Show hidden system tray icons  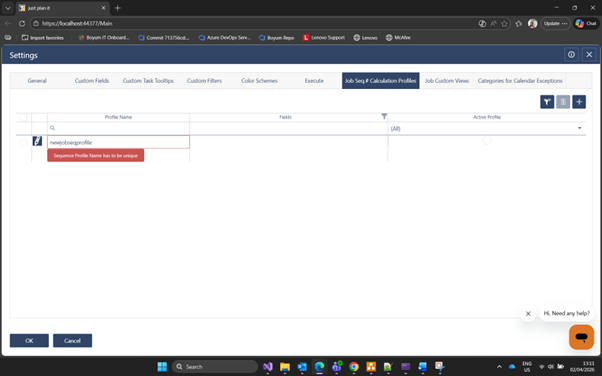pyautogui.click(x=499, y=367)
